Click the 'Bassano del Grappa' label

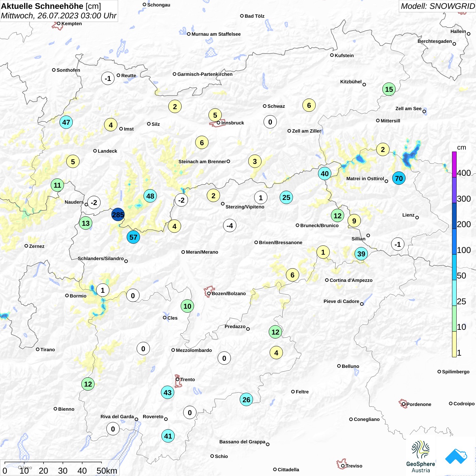[242, 442]
